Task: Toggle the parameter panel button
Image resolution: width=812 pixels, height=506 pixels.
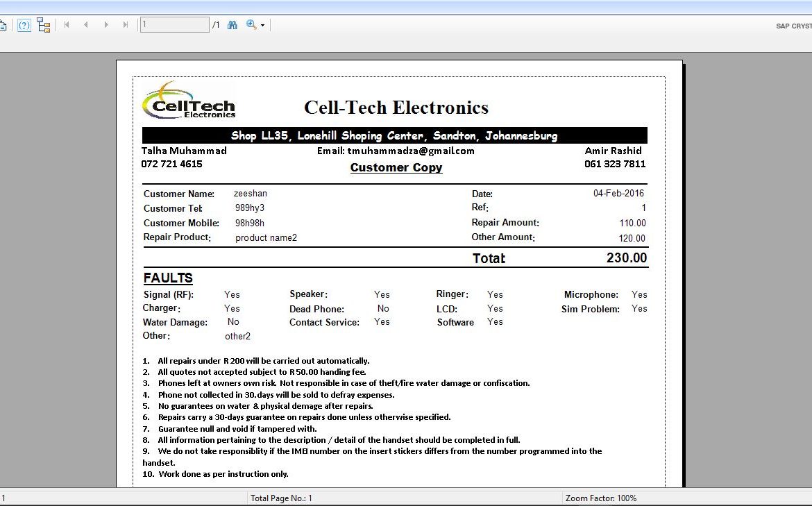Action: pos(24,26)
